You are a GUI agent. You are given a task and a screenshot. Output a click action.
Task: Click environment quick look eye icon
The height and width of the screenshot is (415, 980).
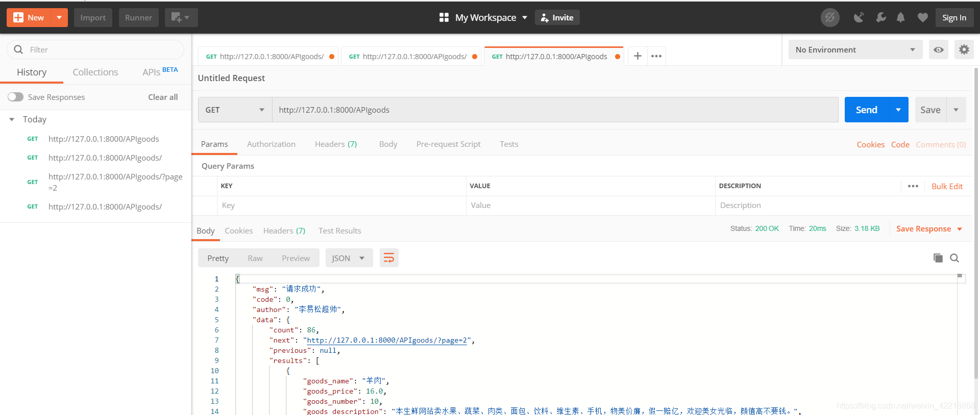pos(939,49)
